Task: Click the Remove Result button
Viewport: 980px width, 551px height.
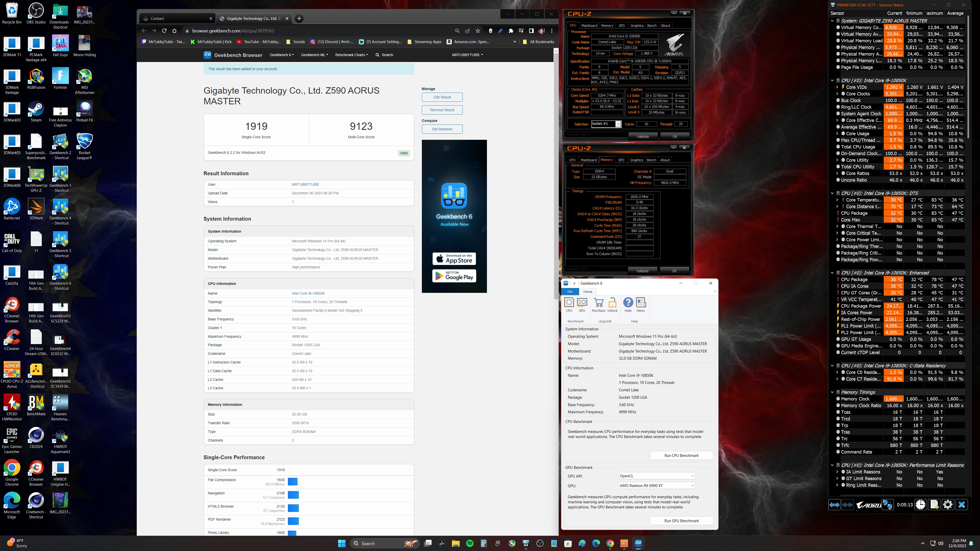Action: [x=442, y=110]
